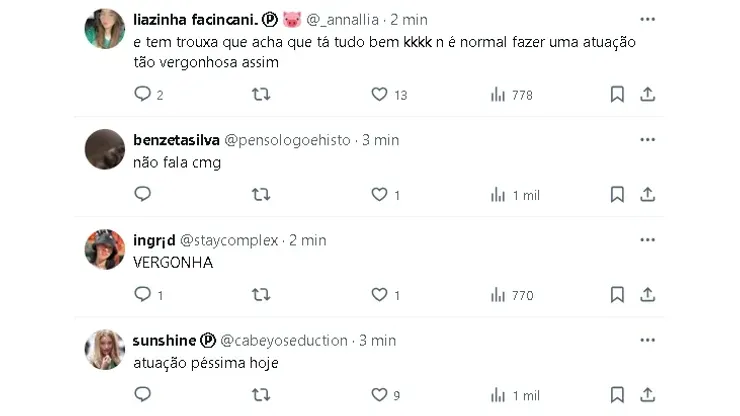The height and width of the screenshot is (416, 740).
Task: Reply to liazinha facincani's tweet
Action: [x=142, y=94]
